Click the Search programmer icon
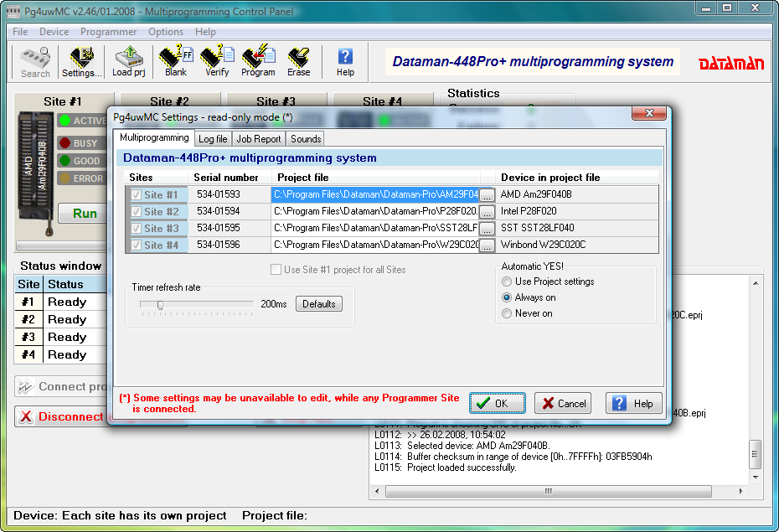This screenshot has height=532, width=779. [35, 62]
